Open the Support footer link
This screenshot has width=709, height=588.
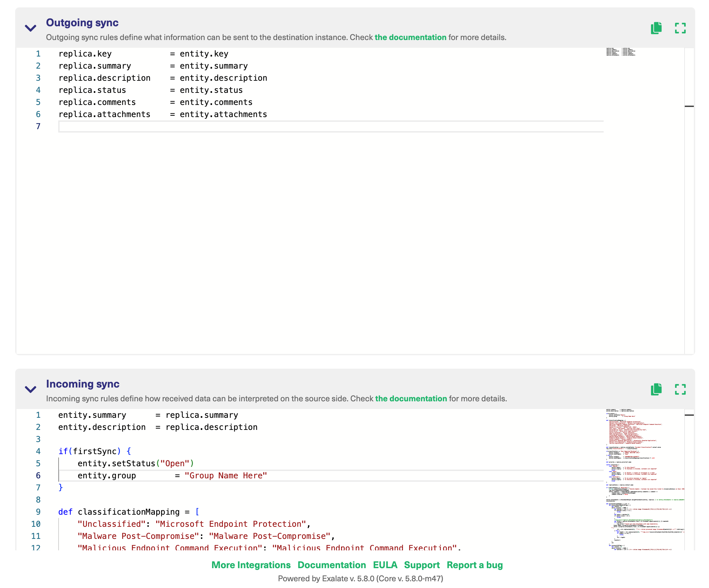point(422,565)
